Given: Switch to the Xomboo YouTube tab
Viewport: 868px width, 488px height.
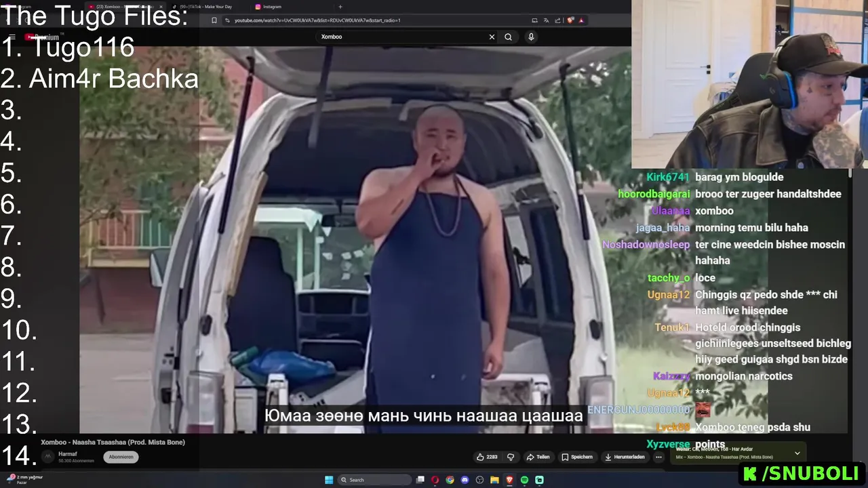Looking at the screenshot, I should click(x=125, y=7).
